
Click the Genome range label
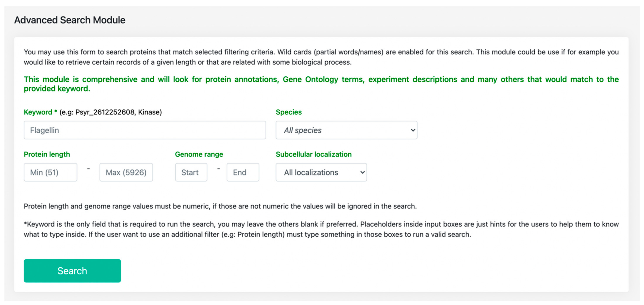click(x=199, y=154)
